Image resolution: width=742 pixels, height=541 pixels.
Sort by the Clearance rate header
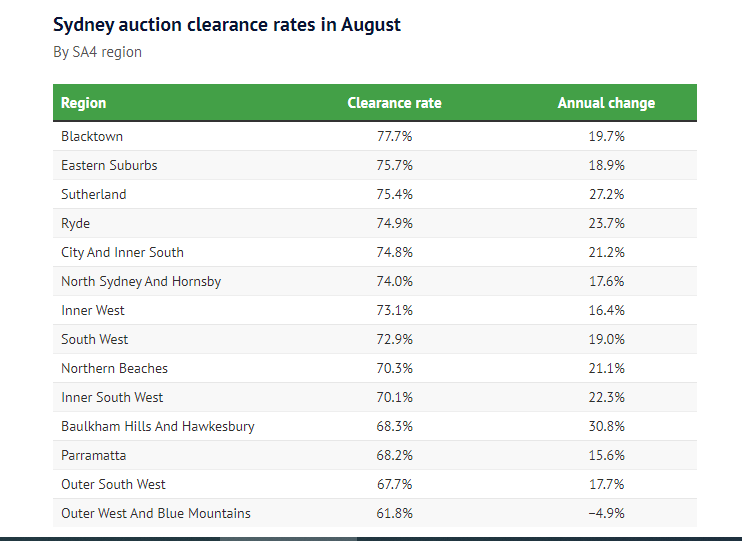394,103
